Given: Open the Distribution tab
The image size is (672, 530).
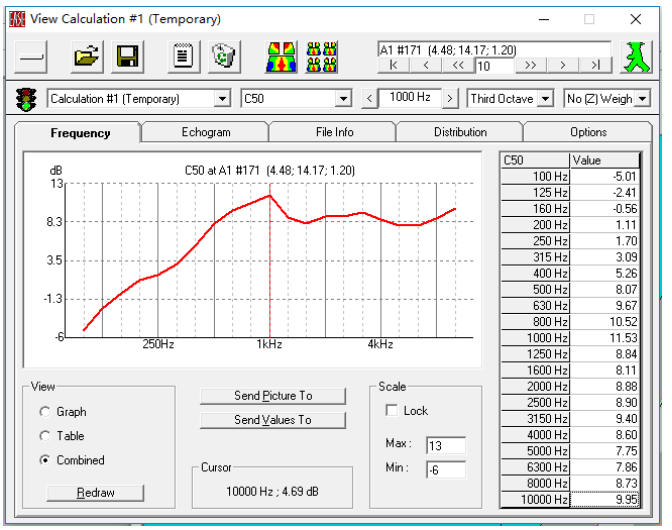Looking at the screenshot, I should tap(460, 132).
